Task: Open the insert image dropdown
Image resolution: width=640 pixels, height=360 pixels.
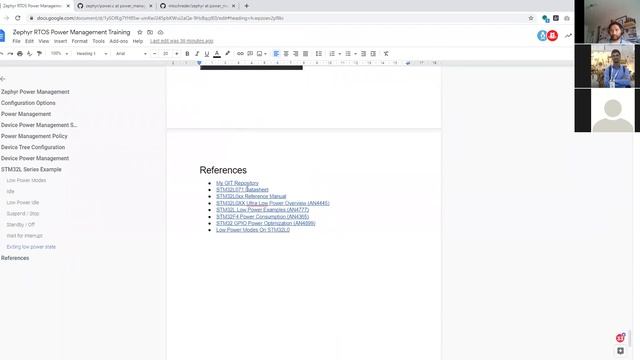Action: click(262, 53)
